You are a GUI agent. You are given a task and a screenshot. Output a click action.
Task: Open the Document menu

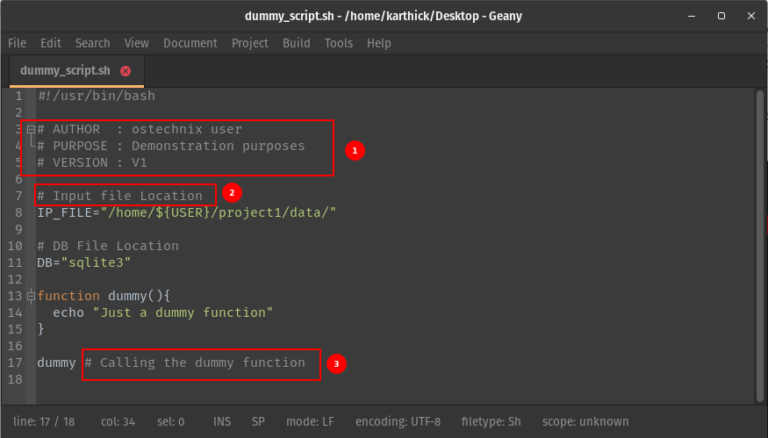pyautogui.click(x=190, y=43)
